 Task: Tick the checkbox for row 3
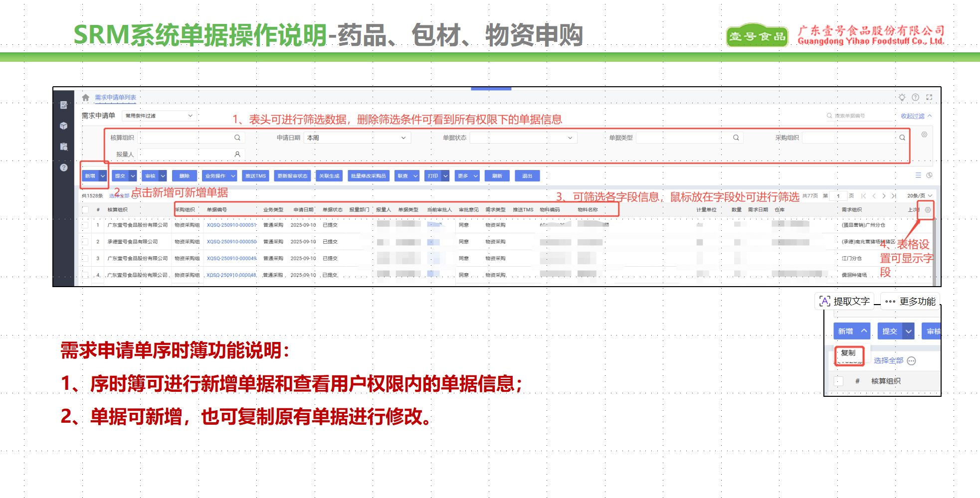pyautogui.click(x=85, y=259)
